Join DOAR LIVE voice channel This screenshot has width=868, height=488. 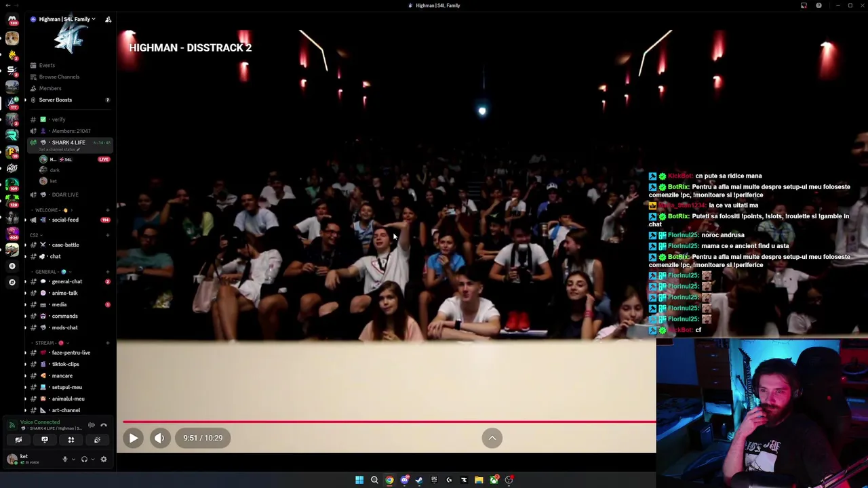[70, 195]
